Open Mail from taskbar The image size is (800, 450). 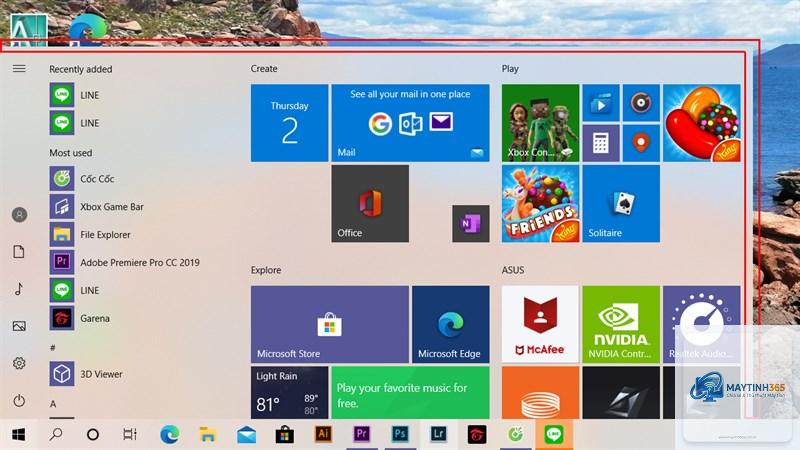(x=246, y=435)
